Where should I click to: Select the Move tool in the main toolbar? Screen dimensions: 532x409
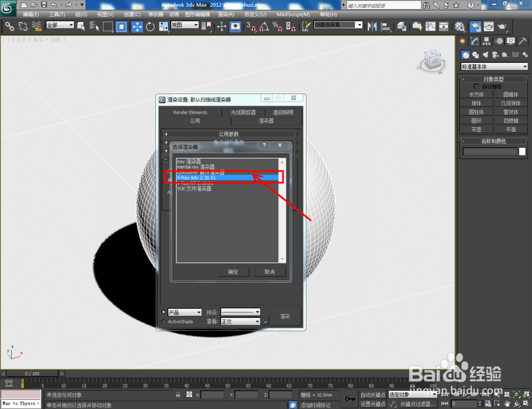click(x=137, y=26)
